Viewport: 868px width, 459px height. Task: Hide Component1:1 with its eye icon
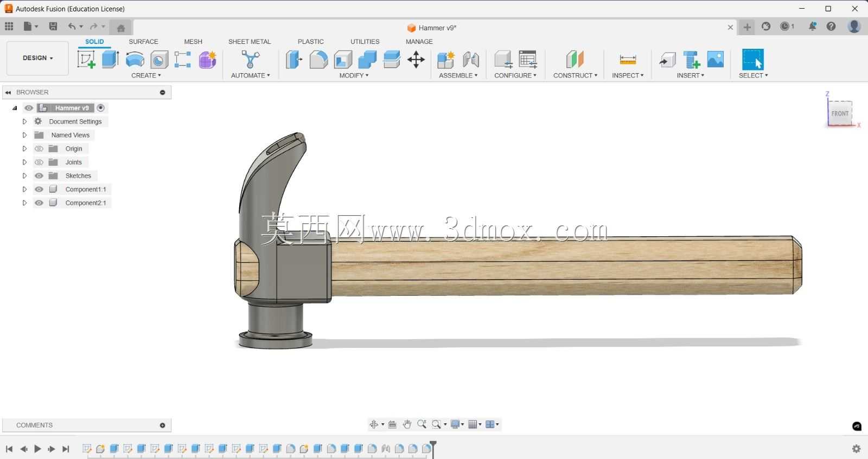pyautogui.click(x=39, y=189)
